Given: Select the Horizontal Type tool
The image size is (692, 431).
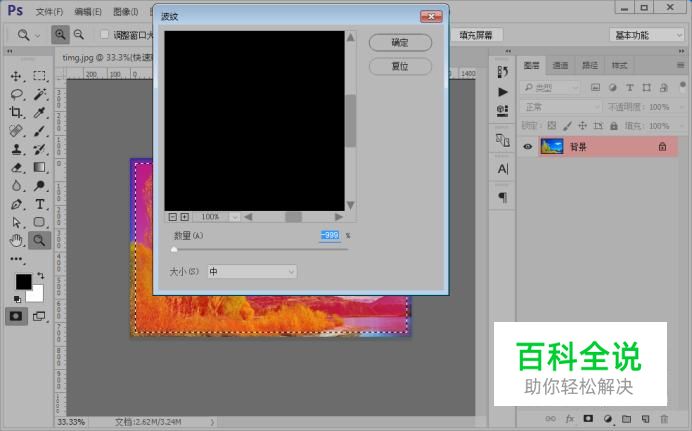Looking at the screenshot, I should pyautogui.click(x=39, y=204).
